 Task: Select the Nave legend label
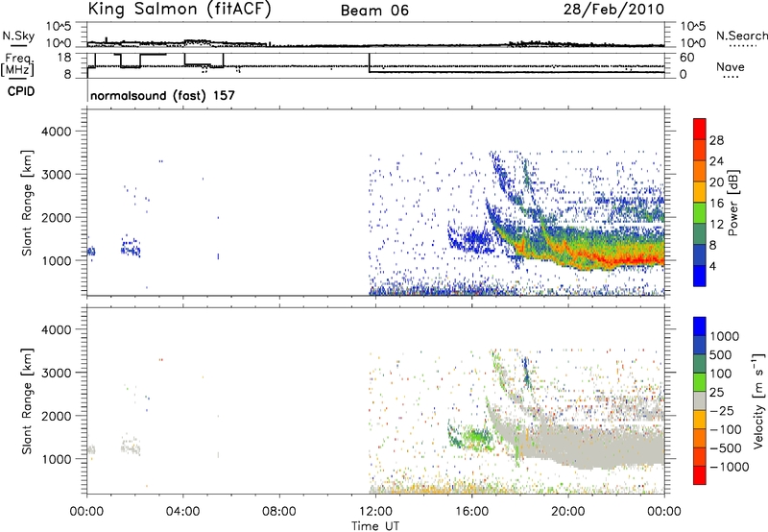[731, 67]
